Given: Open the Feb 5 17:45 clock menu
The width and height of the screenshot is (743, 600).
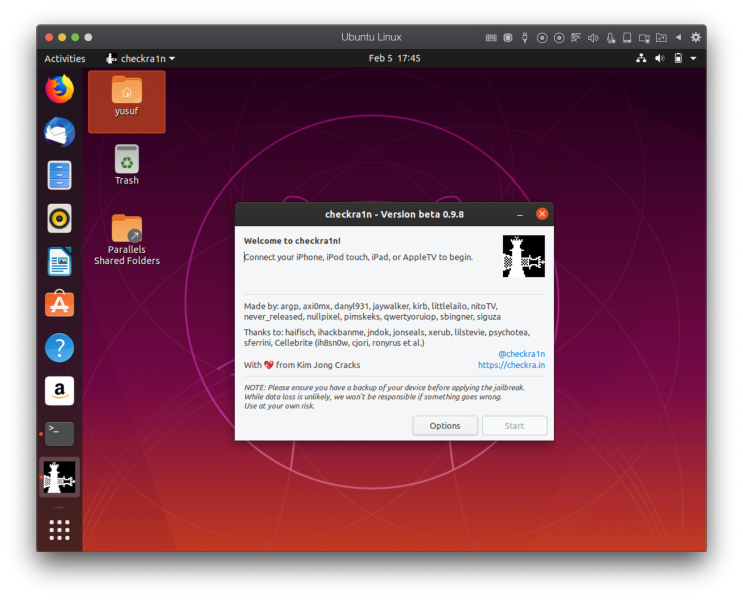Looking at the screenshot, I should pyautogui.click(x=394, y=59).
